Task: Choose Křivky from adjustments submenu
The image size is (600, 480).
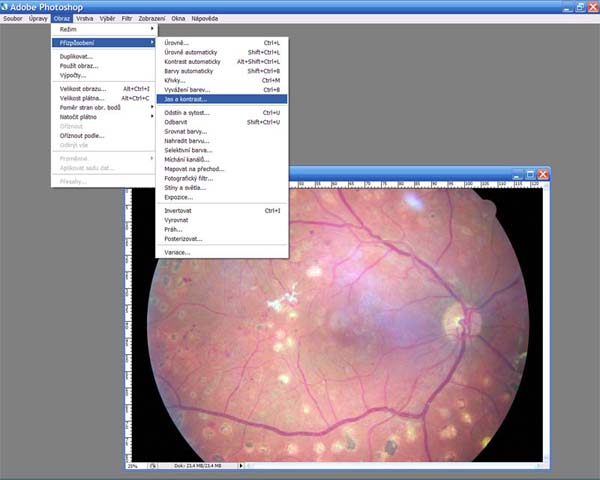Action: click(x=175, y=80)
